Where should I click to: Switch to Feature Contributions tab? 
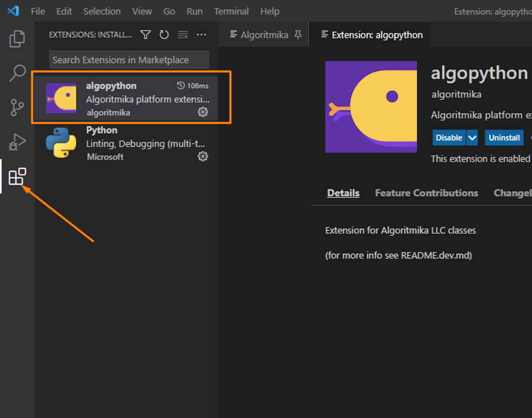426,193
